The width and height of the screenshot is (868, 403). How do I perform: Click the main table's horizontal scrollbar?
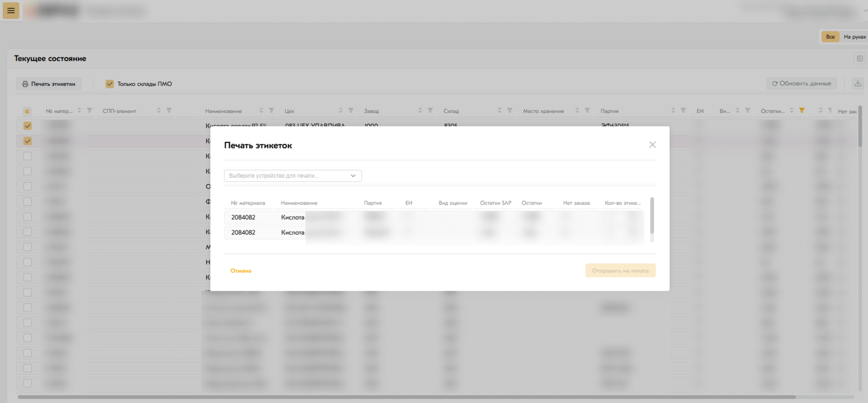[x=407, y=397]
